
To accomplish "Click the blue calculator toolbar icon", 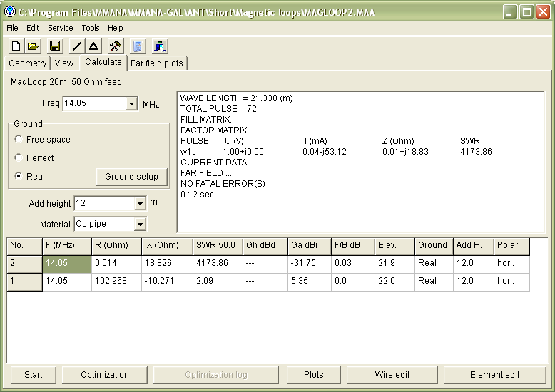I will [138, 46].
